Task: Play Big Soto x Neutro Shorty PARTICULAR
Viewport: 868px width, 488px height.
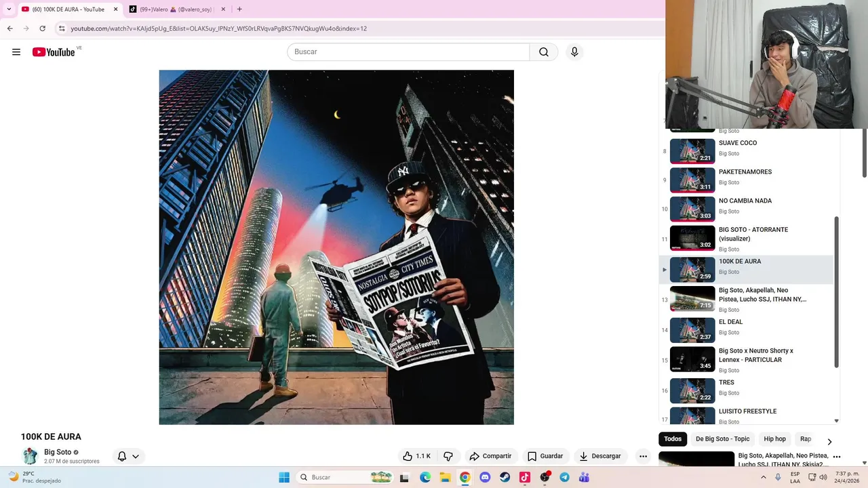Action: point(746,360)
